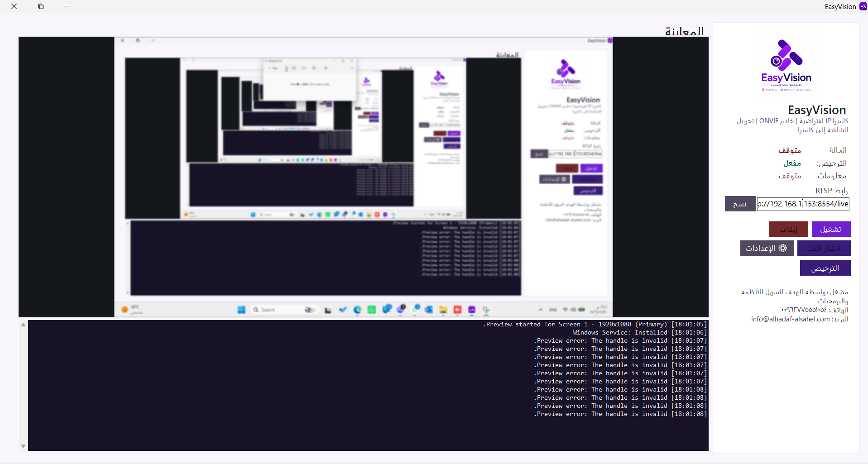Click the رابط RTSP label
This screenshot has width=868, height=464.
point(832,191)
